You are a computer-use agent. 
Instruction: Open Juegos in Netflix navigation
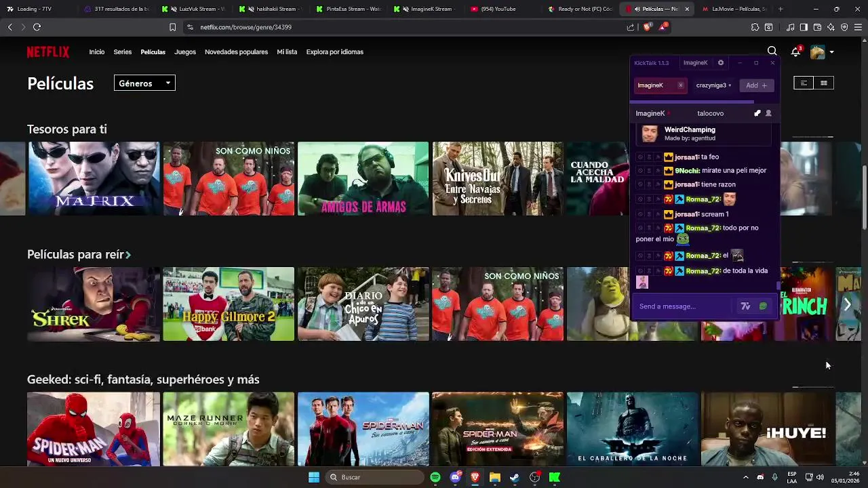tap(185, 52)
